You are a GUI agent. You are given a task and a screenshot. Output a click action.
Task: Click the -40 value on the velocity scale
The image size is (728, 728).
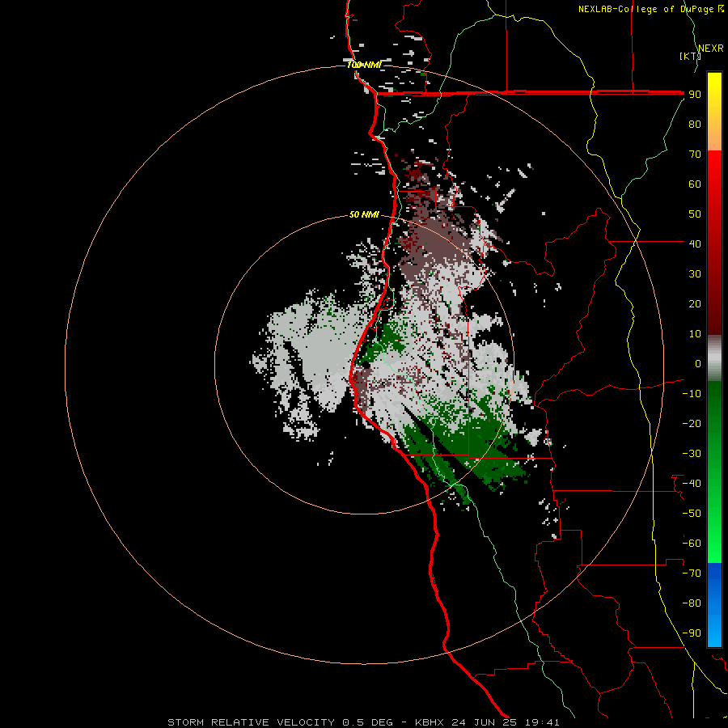pos(692,484)
